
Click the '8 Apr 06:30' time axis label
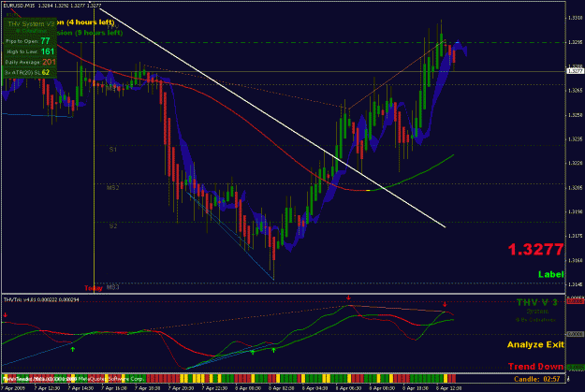click(348, 388)
